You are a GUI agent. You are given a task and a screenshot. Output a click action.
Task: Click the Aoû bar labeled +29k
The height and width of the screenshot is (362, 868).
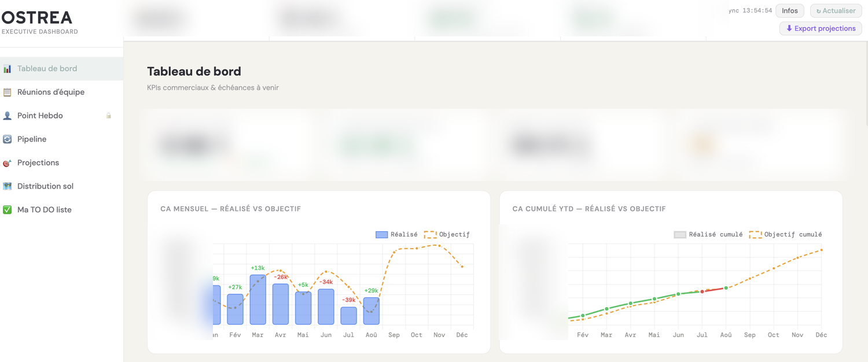[x=372, y=311]
